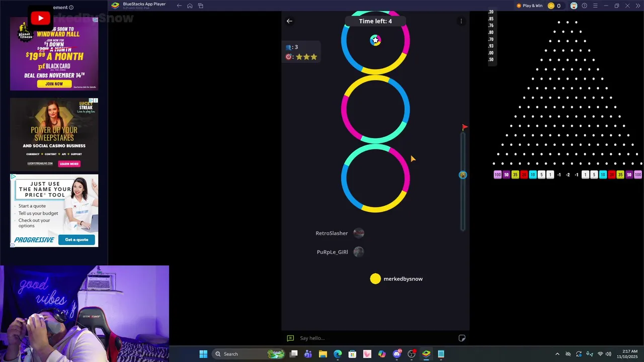Select PuRpLe_GiRl player avatar
This screenshot has width=644, height=362.
pyautogui.click(x=359, y=252)
